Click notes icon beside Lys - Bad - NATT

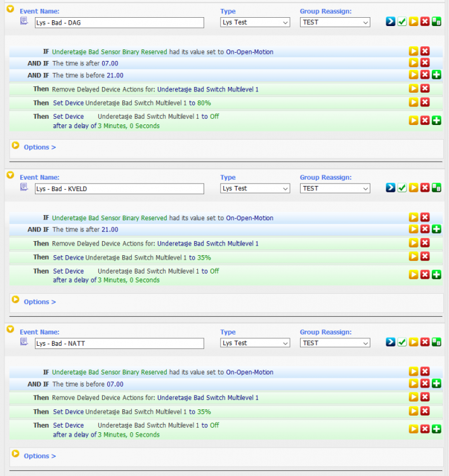[x=24, y=343]
